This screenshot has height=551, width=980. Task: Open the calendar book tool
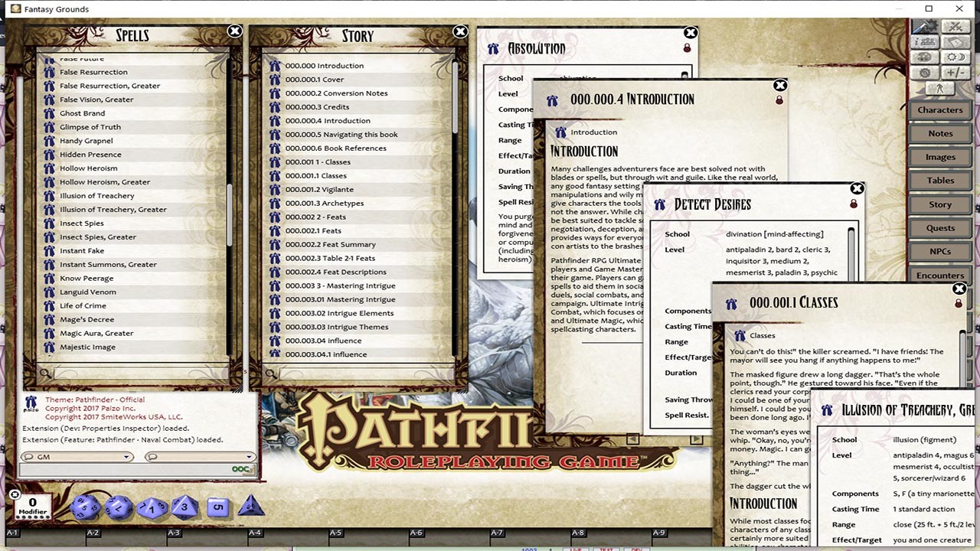click(x=955, y=41)
